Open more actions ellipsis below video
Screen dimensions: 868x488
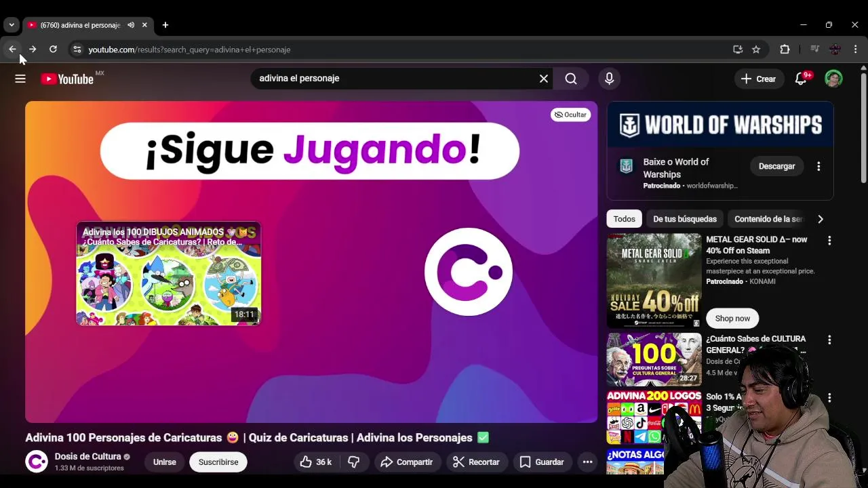(588, 462)
